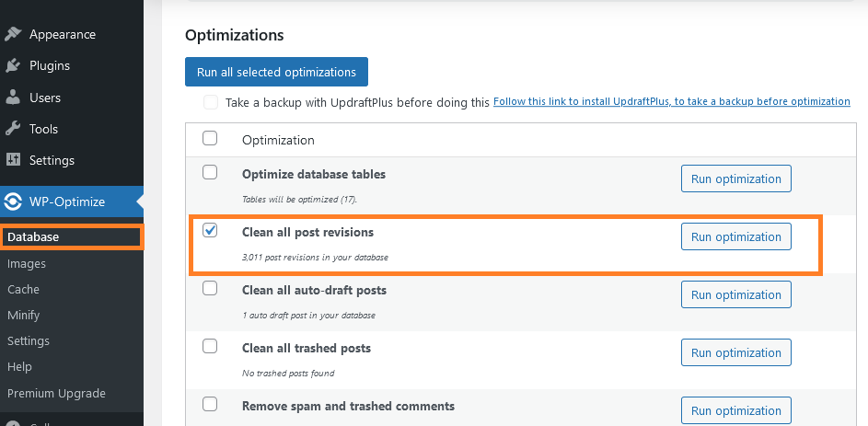This screenshot has width=868, height=426.
Task: Click the Tools wrench icon
Action: (13, 129)
